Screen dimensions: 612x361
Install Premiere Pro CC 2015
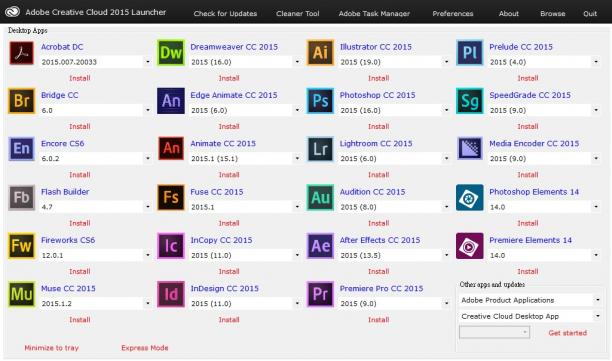click(x=379, y=320)
